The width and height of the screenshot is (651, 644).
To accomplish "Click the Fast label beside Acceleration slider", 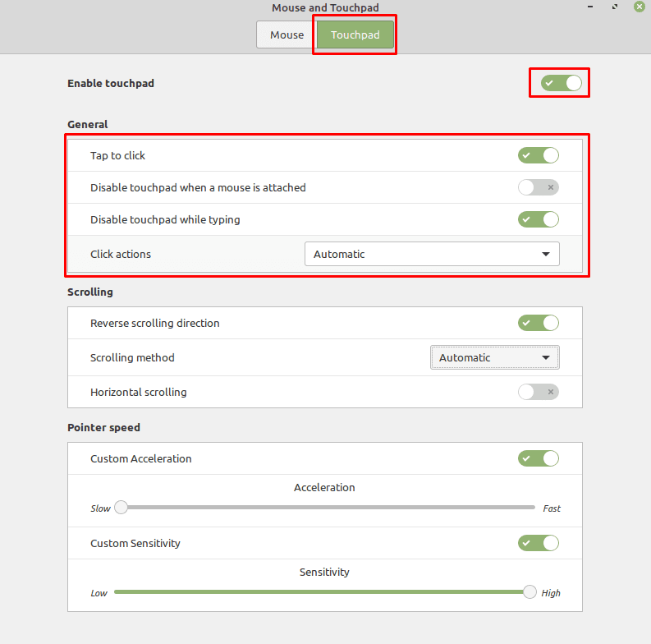I will point(552,508).
